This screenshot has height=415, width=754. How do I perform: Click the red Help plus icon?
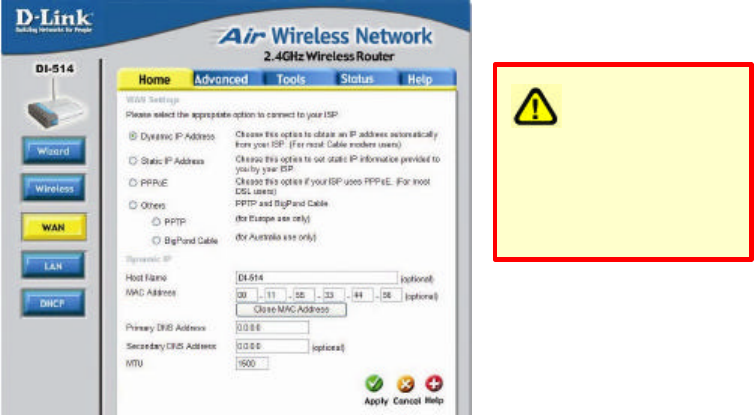click(434, 383)
